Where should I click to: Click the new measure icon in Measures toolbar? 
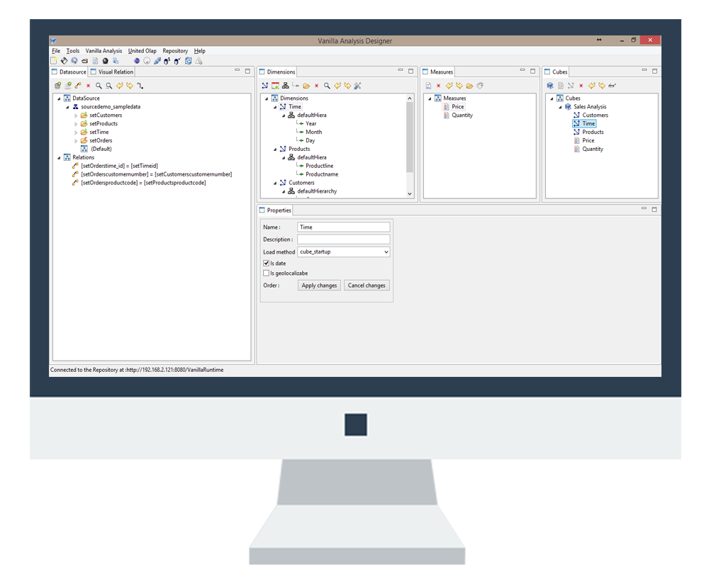[428, 86]
